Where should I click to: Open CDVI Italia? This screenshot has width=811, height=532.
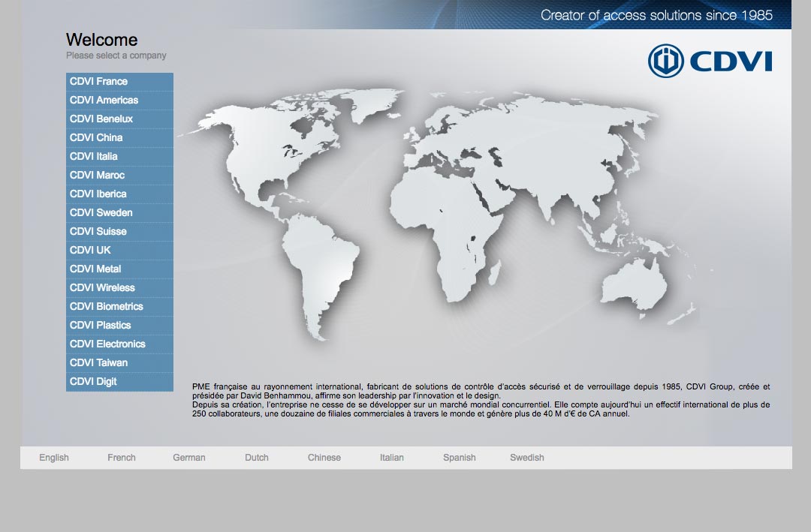point(119,157)
